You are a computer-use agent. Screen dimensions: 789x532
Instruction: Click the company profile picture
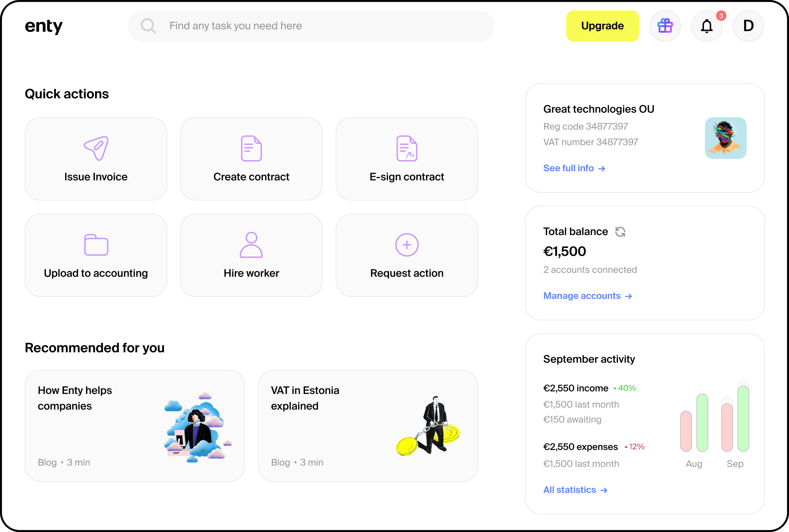tap(725, 138)
